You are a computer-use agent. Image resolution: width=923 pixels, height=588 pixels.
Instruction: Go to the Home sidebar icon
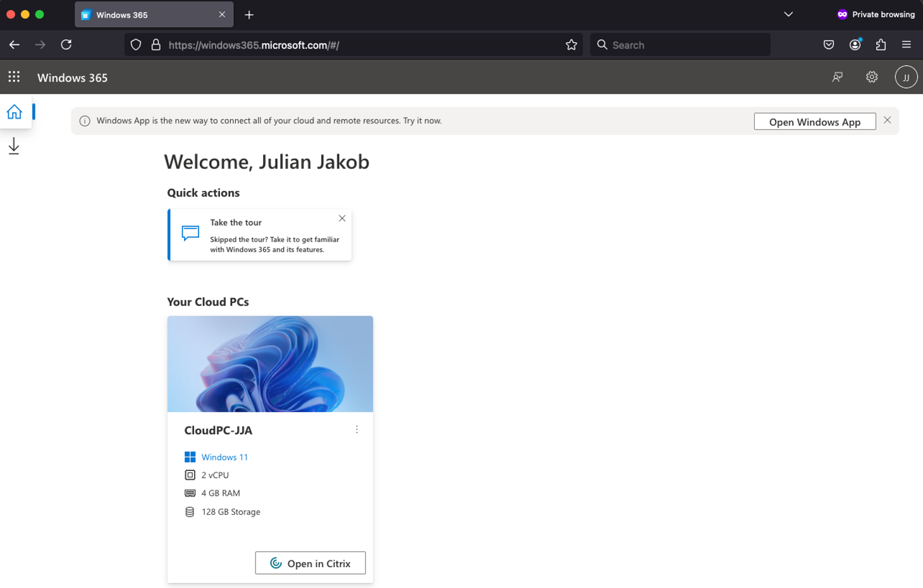[x=15, y=112]
